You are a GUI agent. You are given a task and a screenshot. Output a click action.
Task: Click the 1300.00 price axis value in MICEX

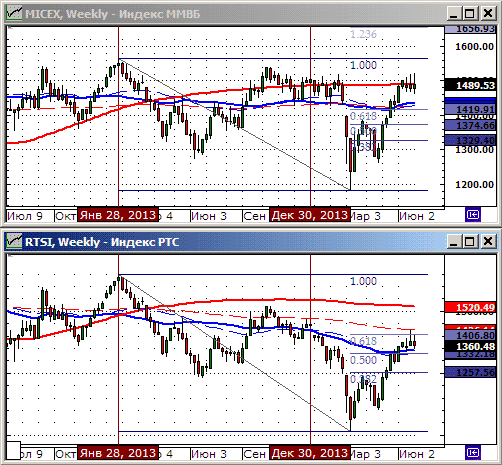[x=474, y=150]
